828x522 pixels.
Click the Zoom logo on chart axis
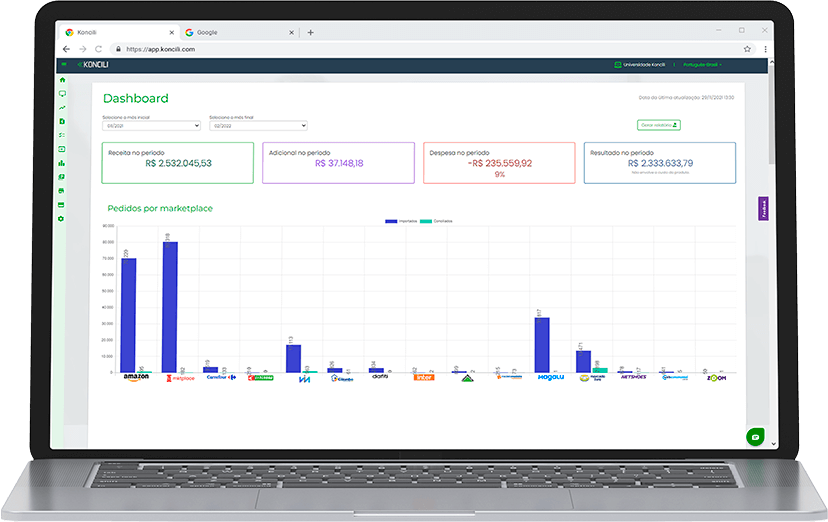717,378
